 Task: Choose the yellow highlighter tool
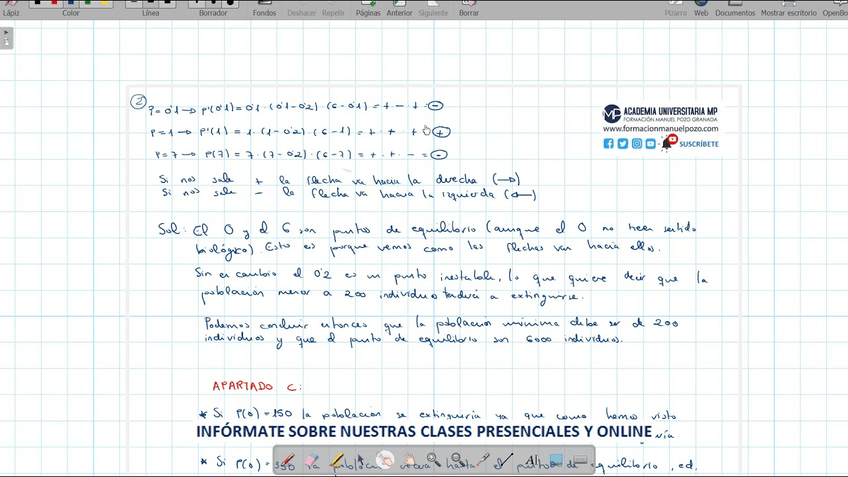click(x=337, y=461)
